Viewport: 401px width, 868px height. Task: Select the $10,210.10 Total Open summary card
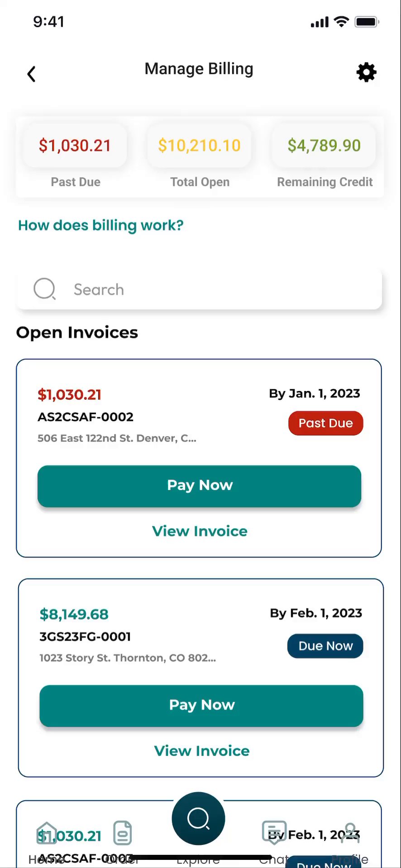200,146
